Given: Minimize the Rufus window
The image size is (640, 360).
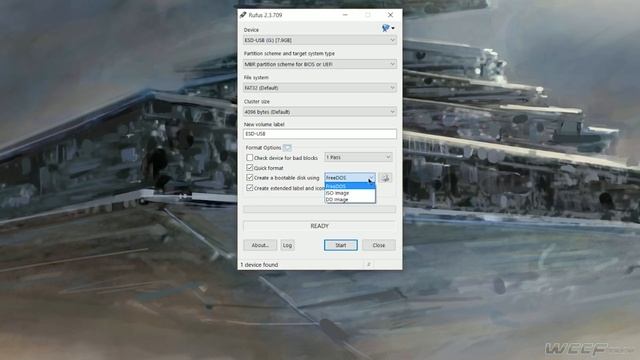Looking at the screenshot, I should [345, 15].
